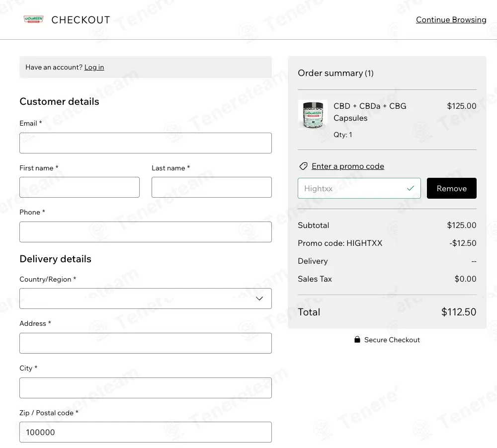The width and height of the screenshot is (497, 448).
Task: Click the Hightxx promo code field
Action: 359,188
